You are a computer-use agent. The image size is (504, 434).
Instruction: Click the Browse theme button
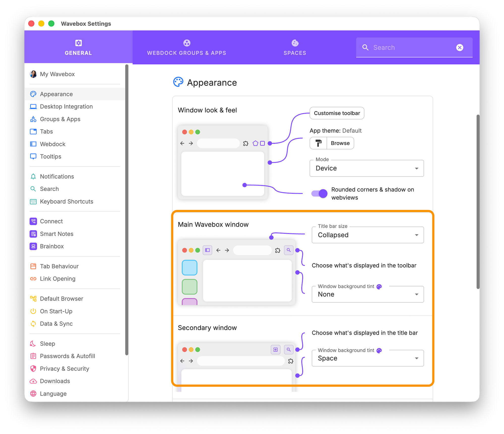click(x=340, y=143)
